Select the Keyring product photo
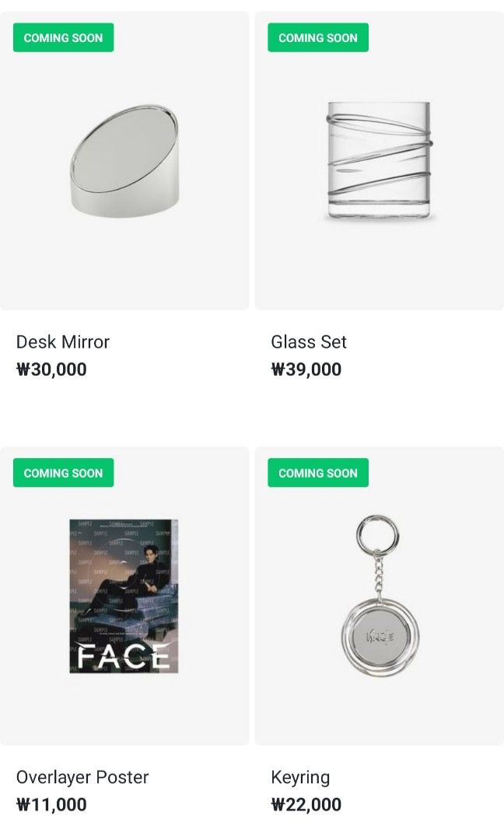 point(378,599)
